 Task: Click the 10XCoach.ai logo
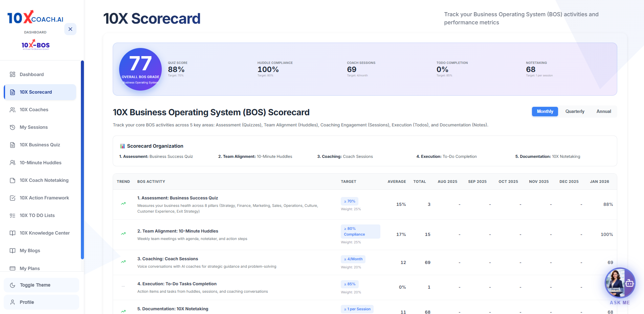point(35,18)
